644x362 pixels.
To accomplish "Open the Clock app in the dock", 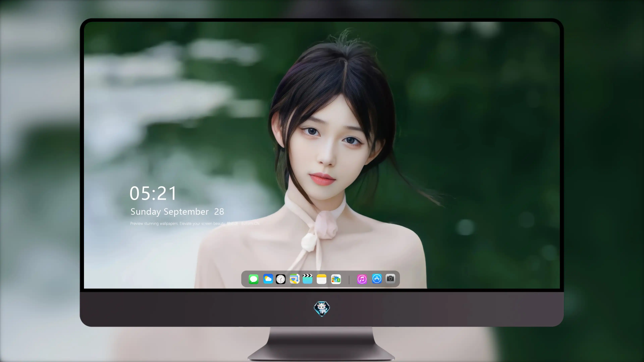I will pos(281,279).
